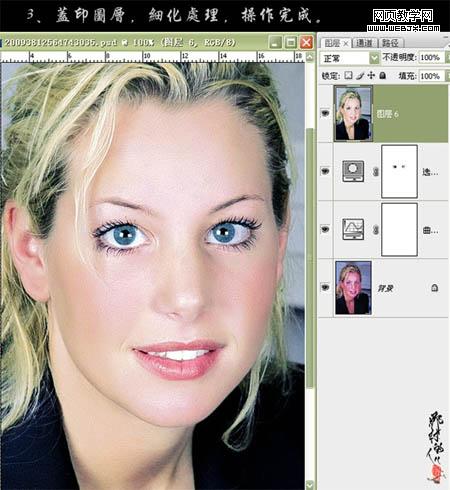
Task: Close the 图层 tab using its small X
Action: [346, 43]
